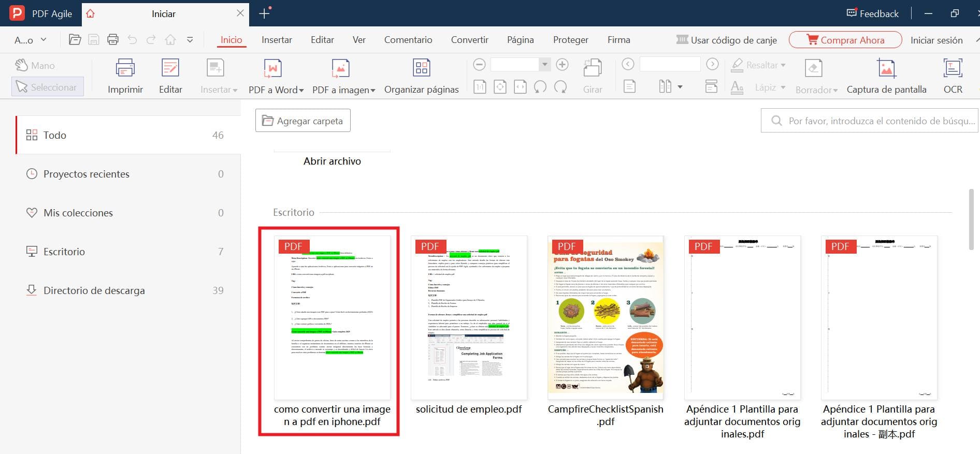Click the Comprar Ahora button
The image size is (980, 454).
pyautogui.click(x=845, y=40)
